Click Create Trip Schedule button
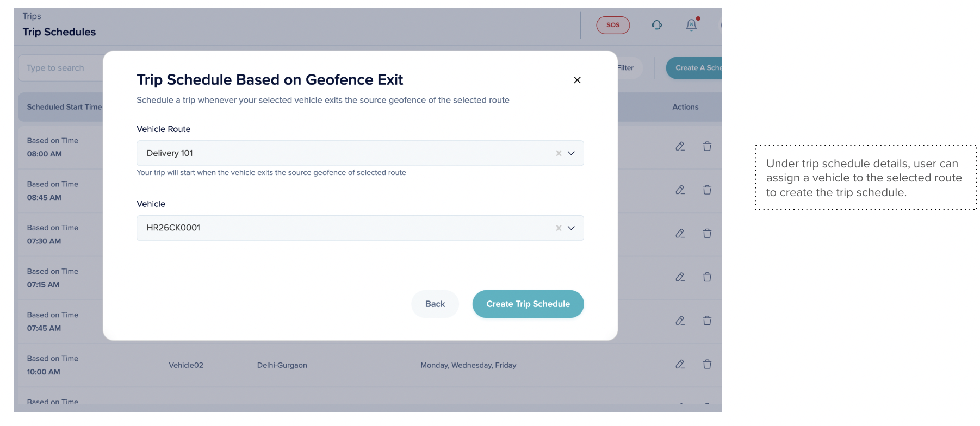Viewport: 980px width, 426px height. [528, 304]
